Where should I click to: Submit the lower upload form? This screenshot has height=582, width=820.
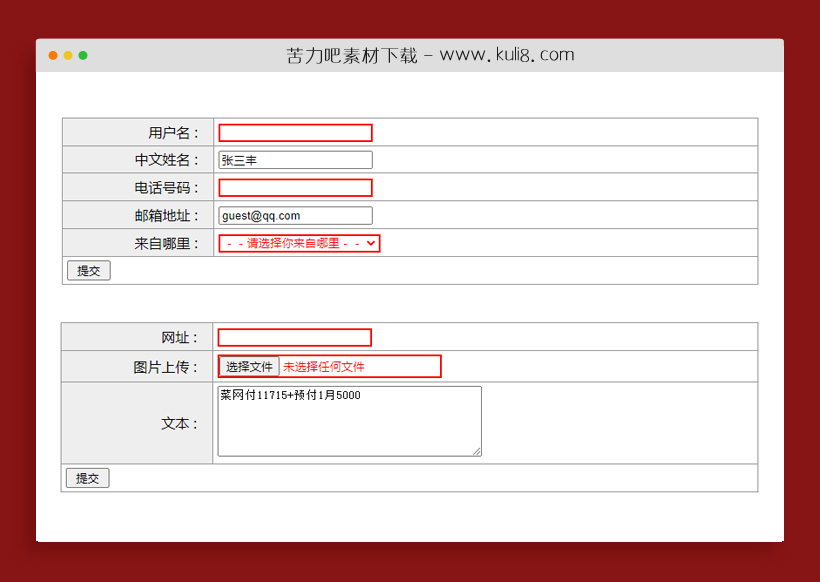(87, 477)
